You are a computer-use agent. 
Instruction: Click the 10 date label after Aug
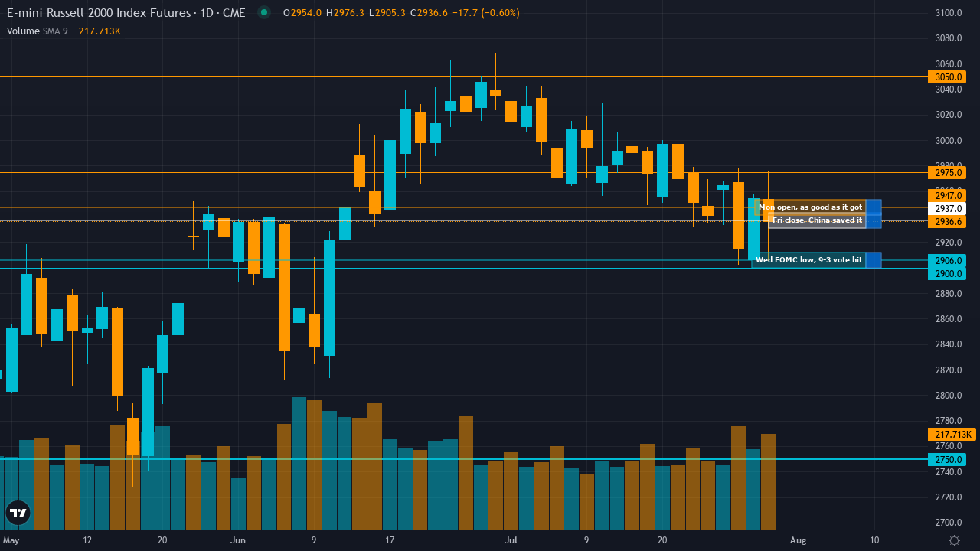pos(874,540)
